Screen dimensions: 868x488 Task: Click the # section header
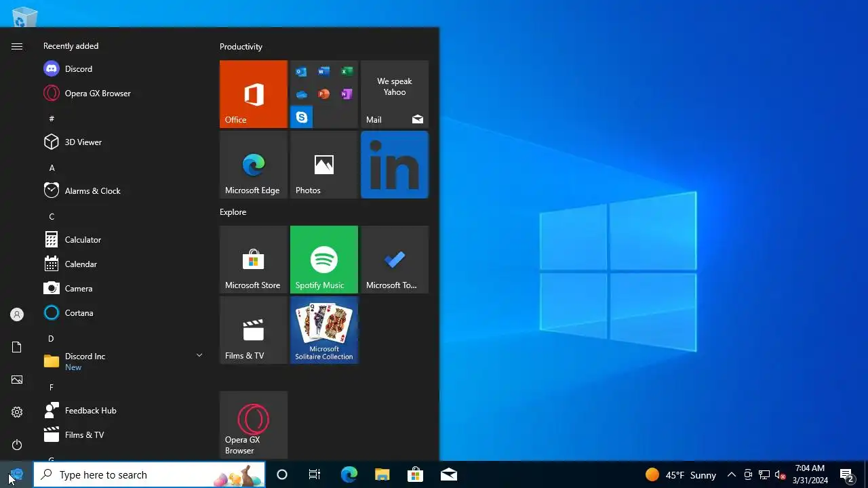[52, 119]
